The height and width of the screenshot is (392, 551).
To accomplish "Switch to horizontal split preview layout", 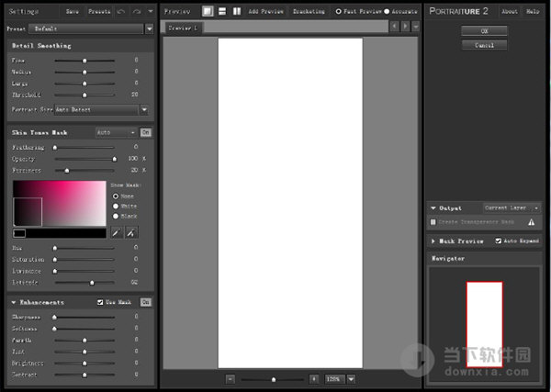I will point(222,11).
